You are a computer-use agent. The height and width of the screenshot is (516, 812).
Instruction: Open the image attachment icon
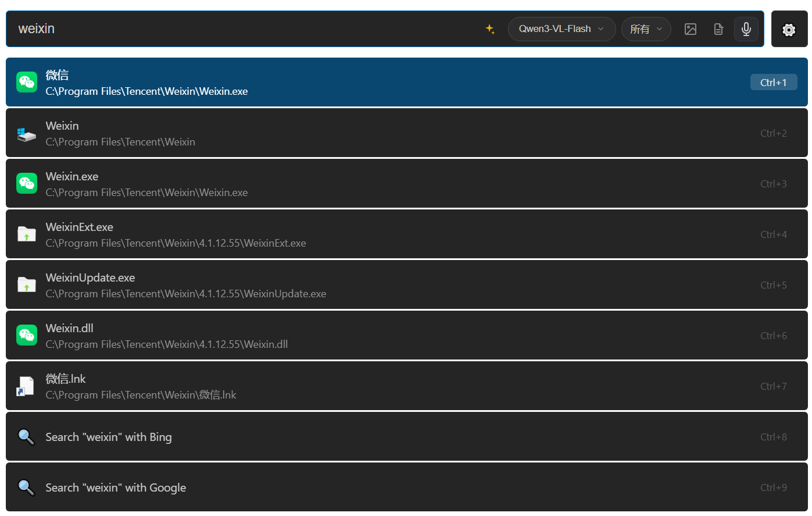tap(691, 29)
